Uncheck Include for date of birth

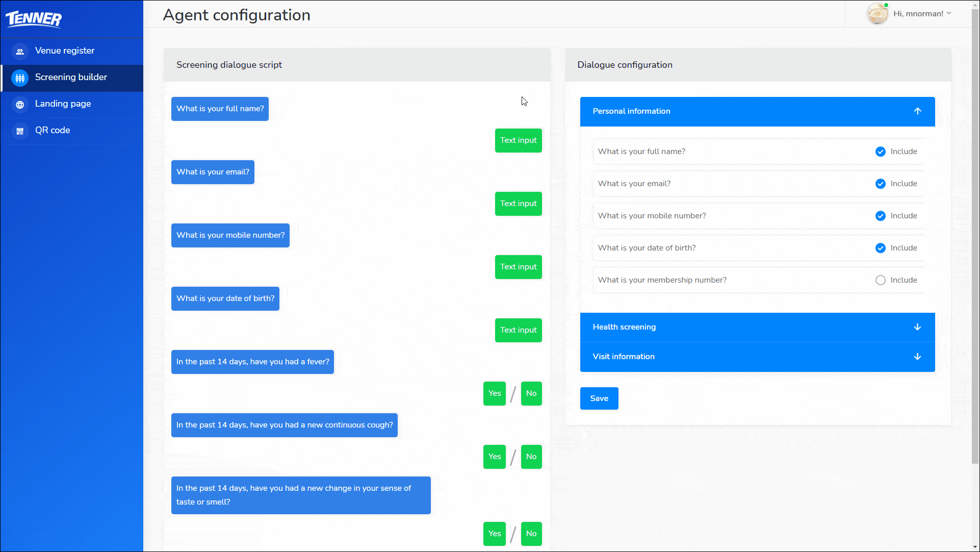pos(880,248)
